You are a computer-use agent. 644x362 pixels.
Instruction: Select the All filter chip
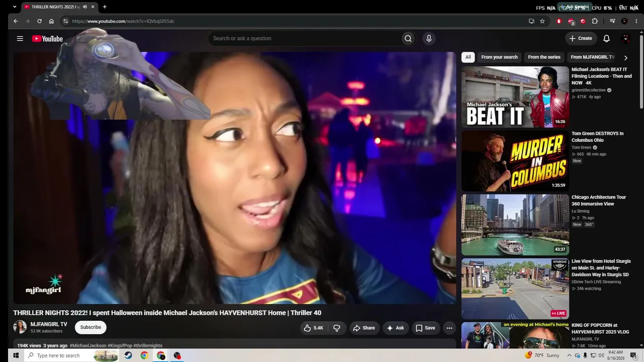(x=468, y=57)
